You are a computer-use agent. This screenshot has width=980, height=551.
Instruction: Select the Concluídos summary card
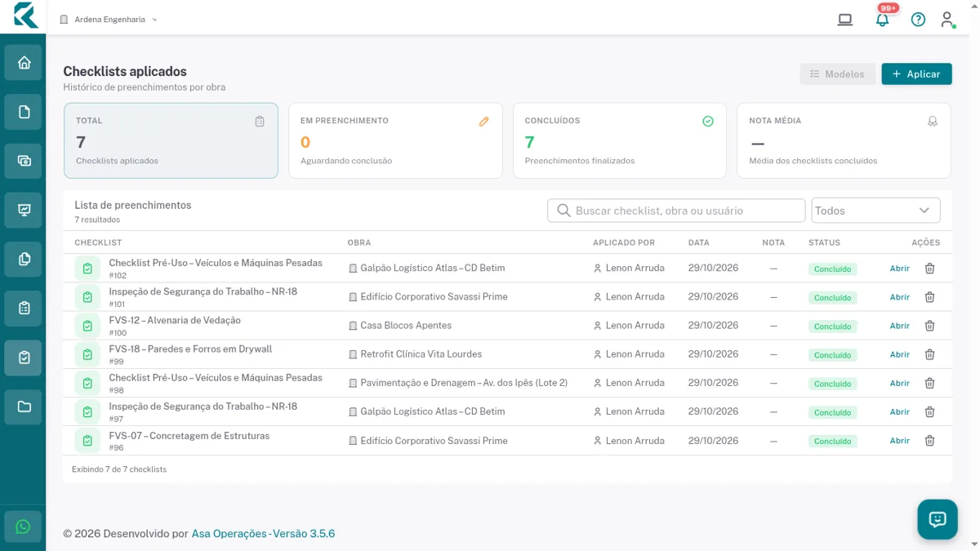pyautogui.click(x=620, y=140)
